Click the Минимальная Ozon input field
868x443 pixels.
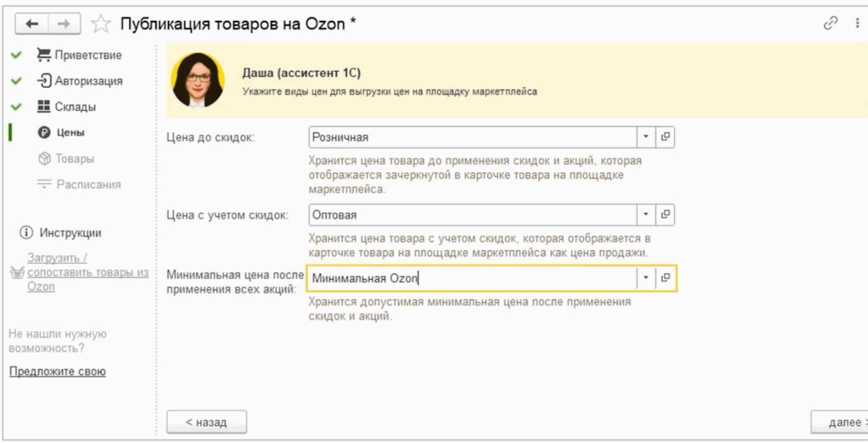471,278
